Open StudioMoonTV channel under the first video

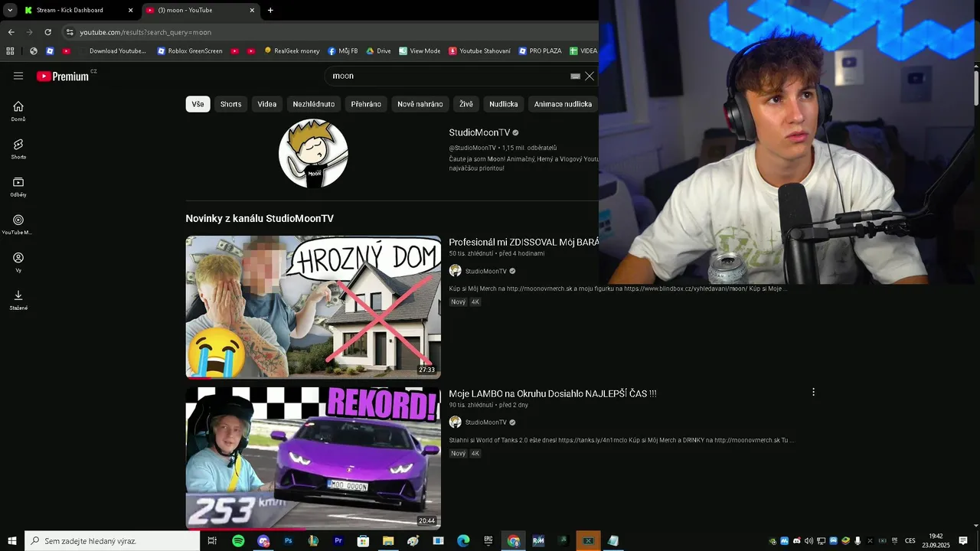pos(485,271)
